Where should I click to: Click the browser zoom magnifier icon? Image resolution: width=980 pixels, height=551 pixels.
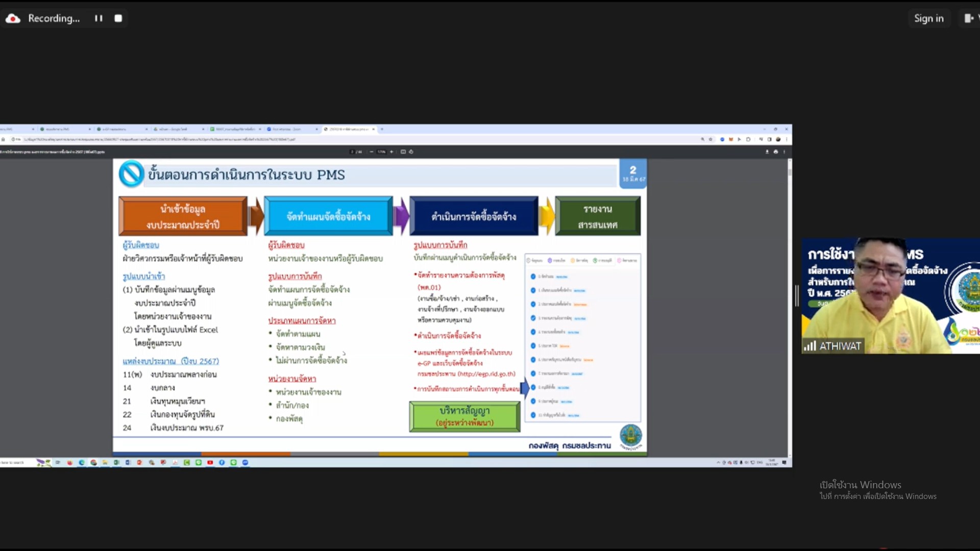[703, 139]
